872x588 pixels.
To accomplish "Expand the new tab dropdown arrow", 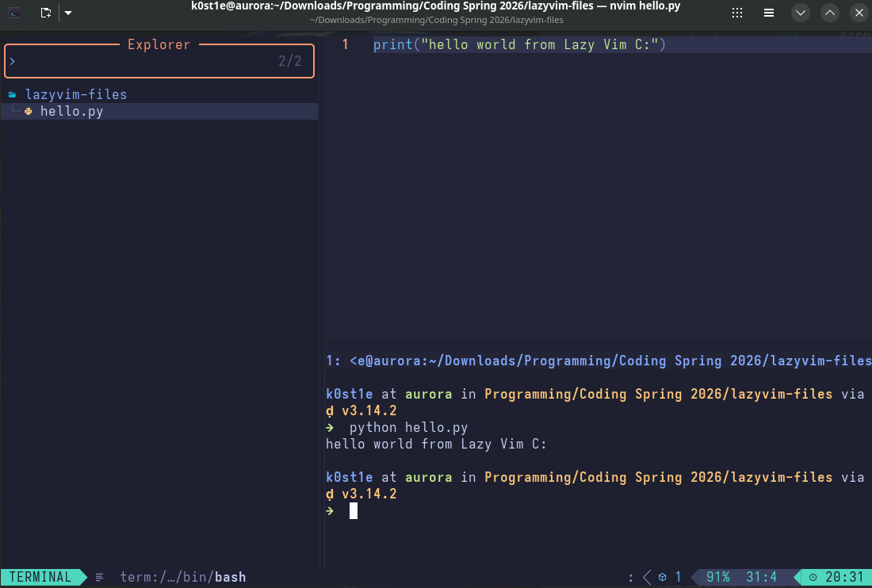I will (68, 12).
